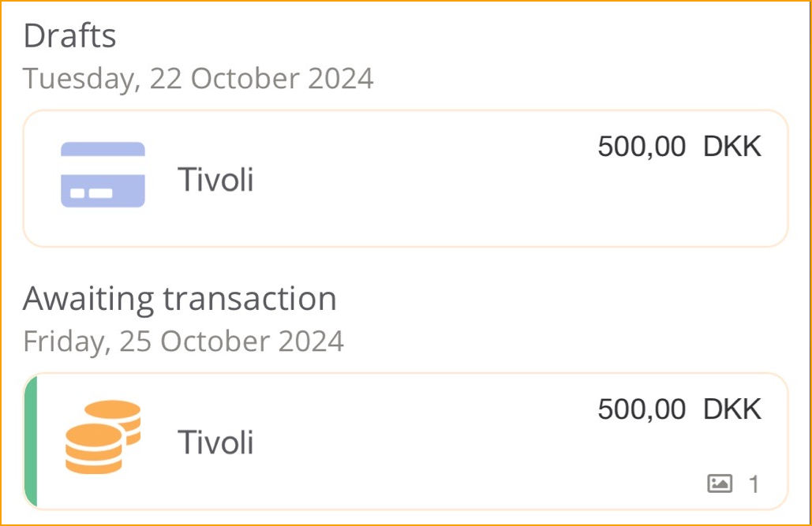Click the 500,00 amount on the draft expense

pos(642,147)
